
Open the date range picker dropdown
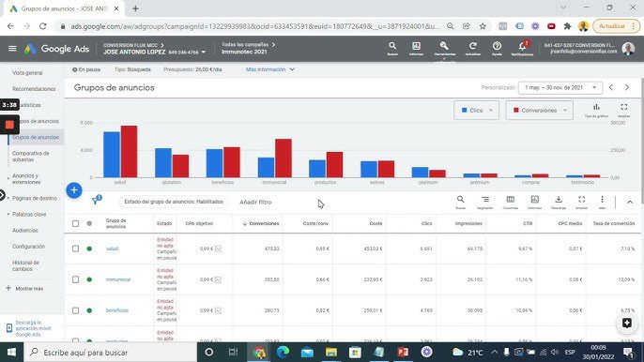click(560, 87)
